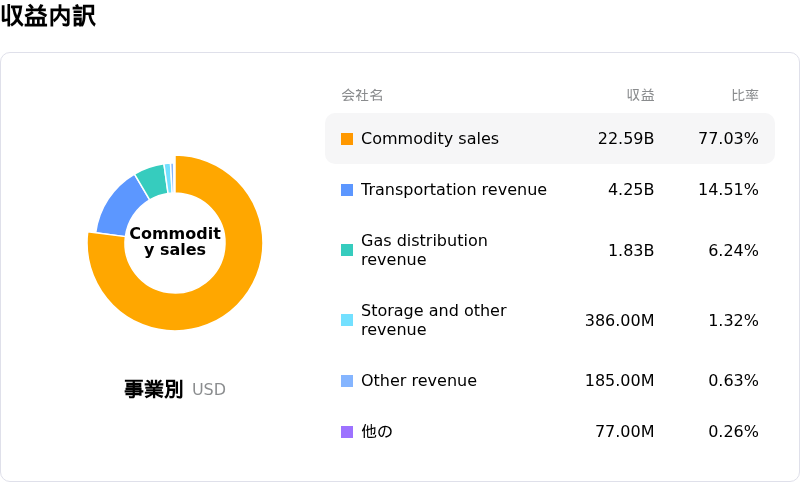Click the 0.26% ratio value
800x482 pixels.
click(x=734, y=432)
